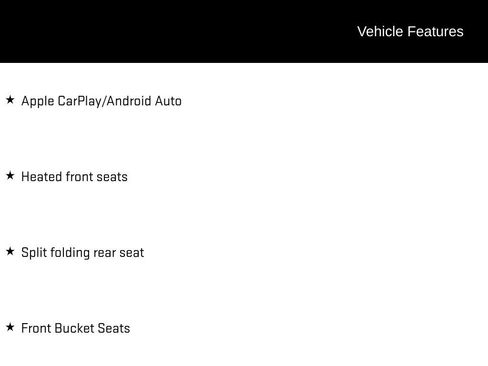Image resolution: width=488 pixels, height=366 pixels.
Task: Click the star bullet before Front Bucket Seats
Action: click(10, 327)
